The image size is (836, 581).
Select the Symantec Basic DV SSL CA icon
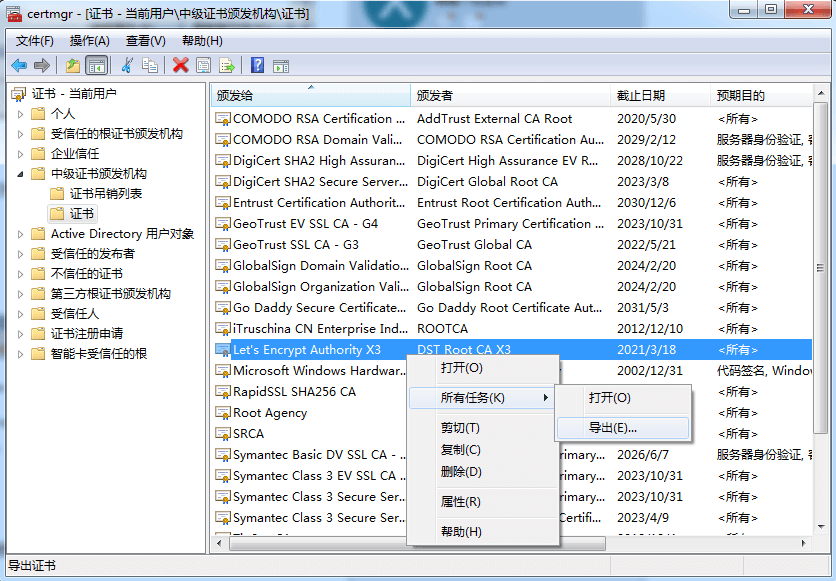(x=222, y=455)
